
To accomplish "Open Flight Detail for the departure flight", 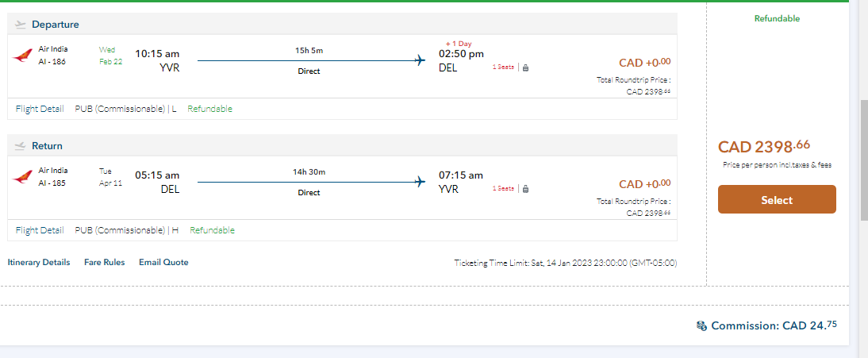I will 40,109.
